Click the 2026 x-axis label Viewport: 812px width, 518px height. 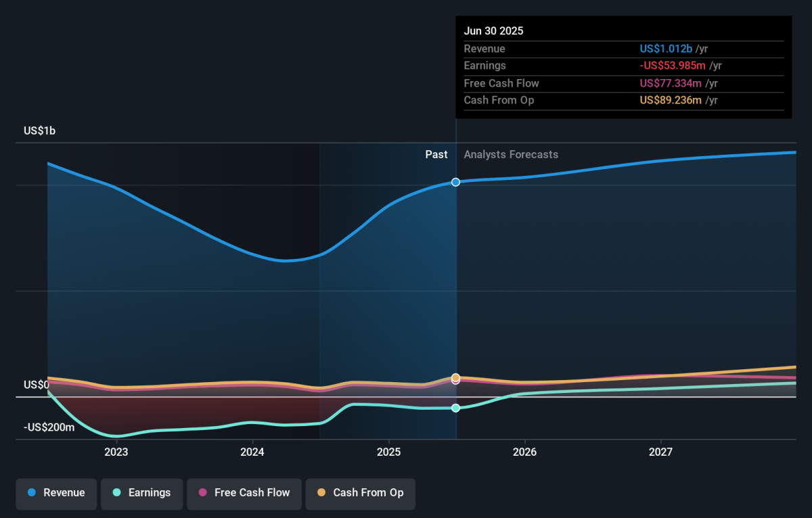pyautogui.click(x=524, y=452)
